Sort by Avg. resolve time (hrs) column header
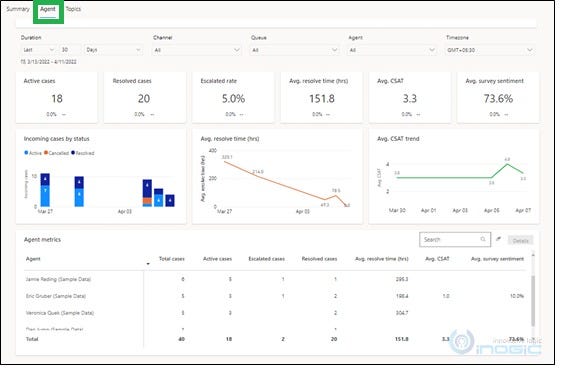The width and height of the screenshot is (561, 373). 381,259
